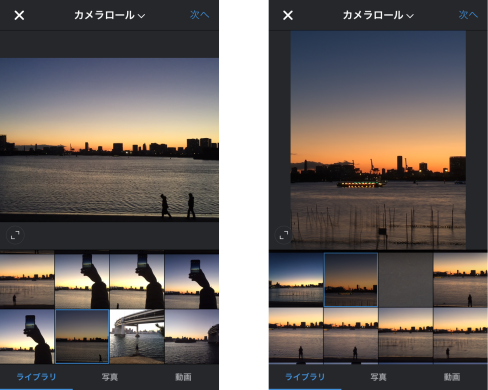This screenshot has height=390, width=488.
Task: Pick right screen's fourth bottom-row sunset thumbnail
Action: (461, 335)
